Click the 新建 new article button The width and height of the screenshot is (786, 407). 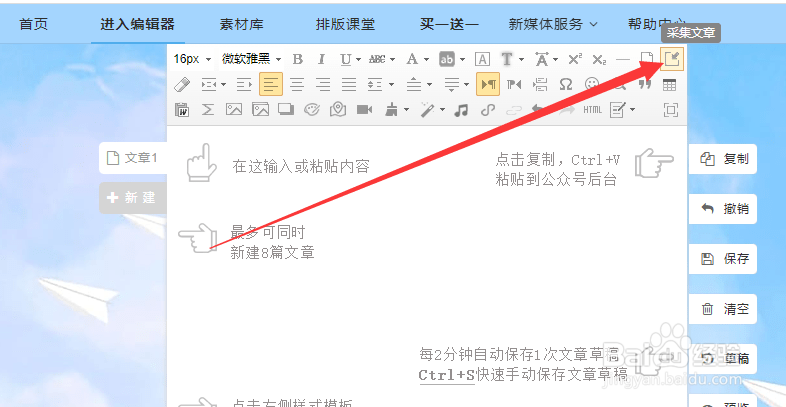pos(133,197)
